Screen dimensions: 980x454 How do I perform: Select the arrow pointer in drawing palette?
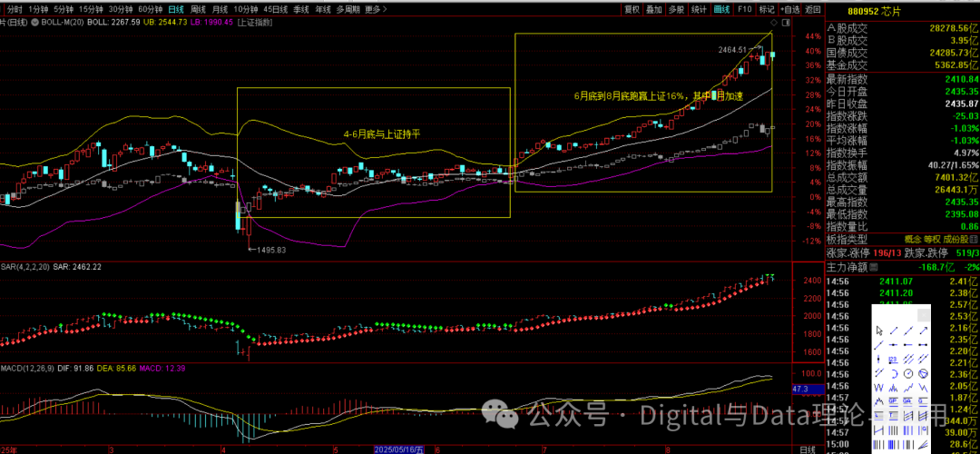tap(878, 331)
